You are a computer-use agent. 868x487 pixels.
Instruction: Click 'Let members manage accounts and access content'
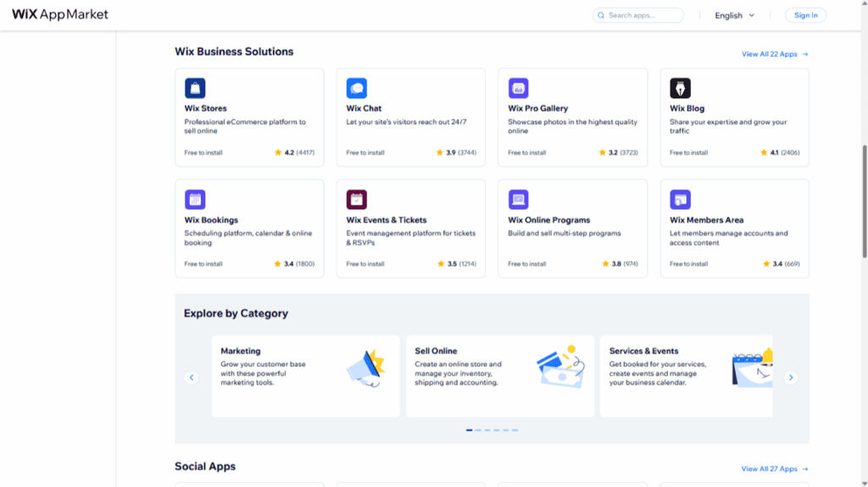pyautogui.click(x=728, y=238)
